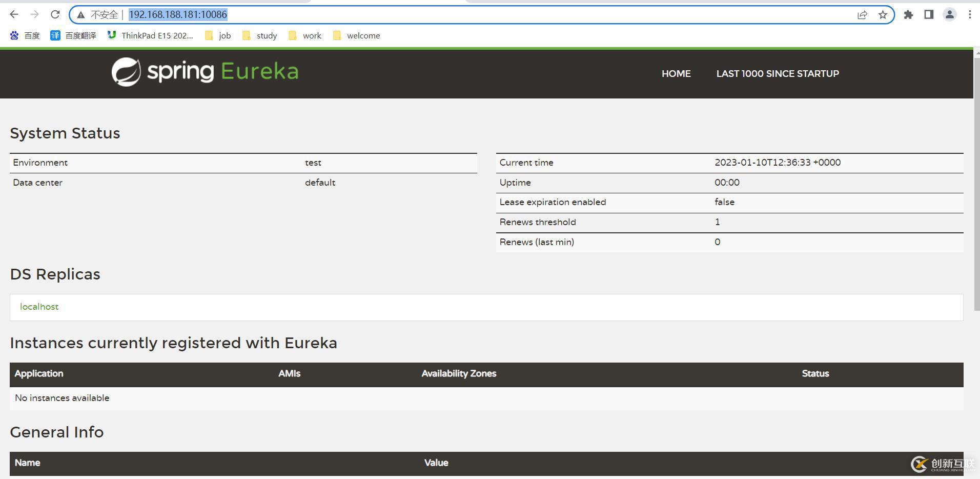Click the Spring Eureka logo

point(205,72)
